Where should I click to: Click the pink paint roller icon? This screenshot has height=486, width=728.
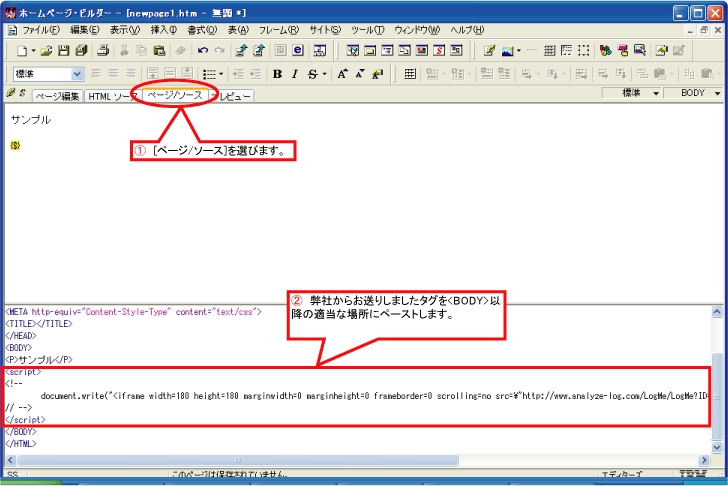(x=623, y=51)
